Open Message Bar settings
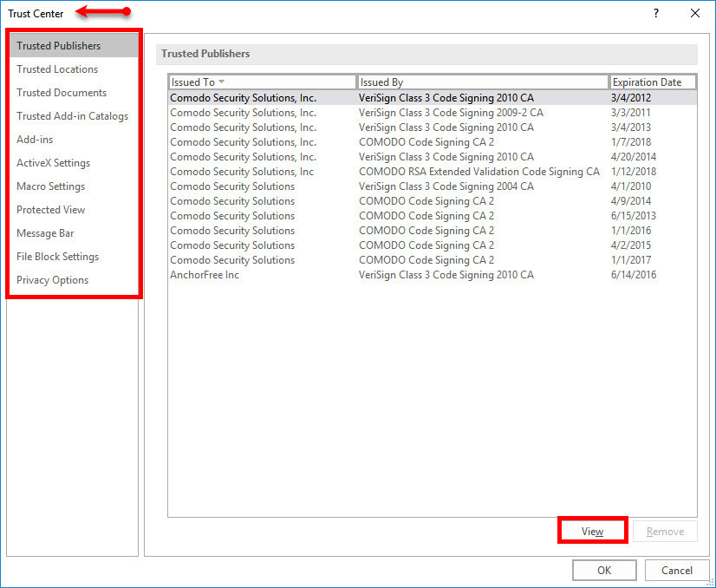Viewport: 716px width, 588px height. click(x=74, y=233)
